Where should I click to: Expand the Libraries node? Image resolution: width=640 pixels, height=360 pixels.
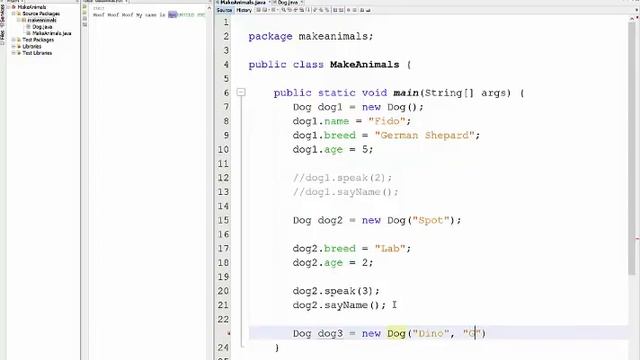tap(13, 46)
